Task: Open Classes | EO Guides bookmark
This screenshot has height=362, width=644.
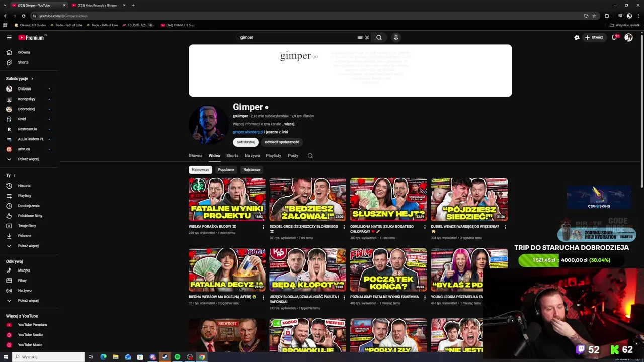Action: click(x=30, y=25)
